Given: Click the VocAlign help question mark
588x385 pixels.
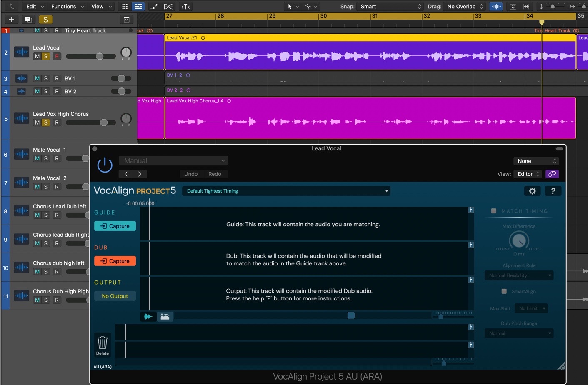Looking at the screenshot, I should click(x=553, y=191).
